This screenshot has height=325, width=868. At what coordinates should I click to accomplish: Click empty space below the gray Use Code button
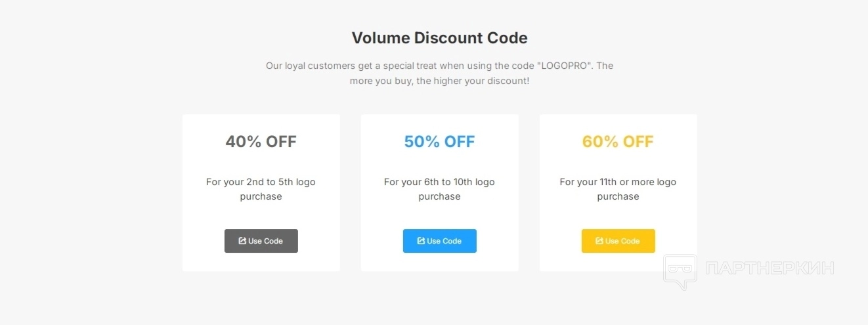click(261, 262)
